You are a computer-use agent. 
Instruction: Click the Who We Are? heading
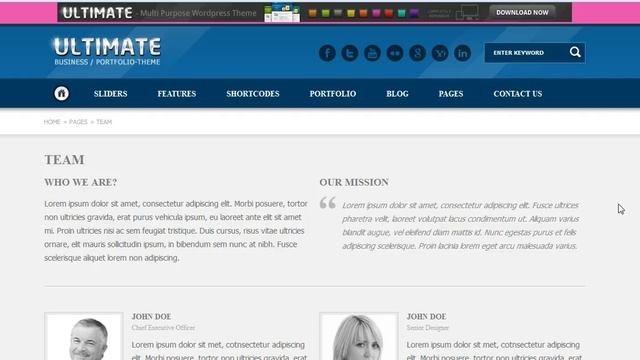tap(81, 182)
